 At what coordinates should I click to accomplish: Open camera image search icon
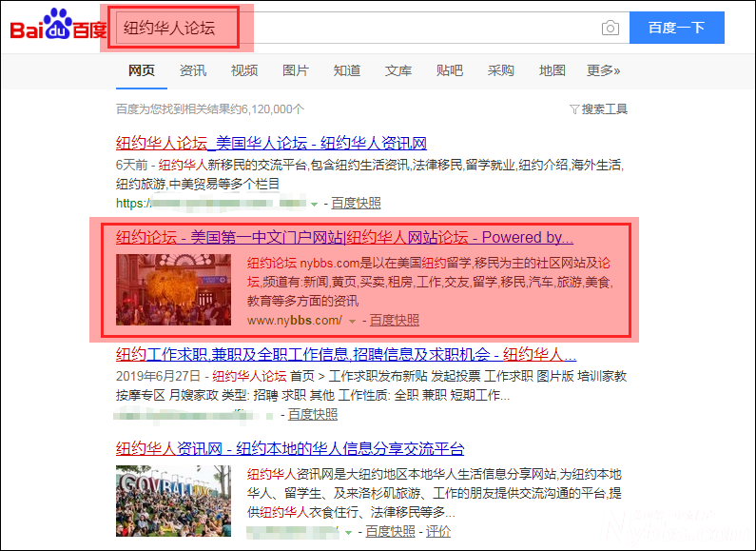tap(610, 28)
